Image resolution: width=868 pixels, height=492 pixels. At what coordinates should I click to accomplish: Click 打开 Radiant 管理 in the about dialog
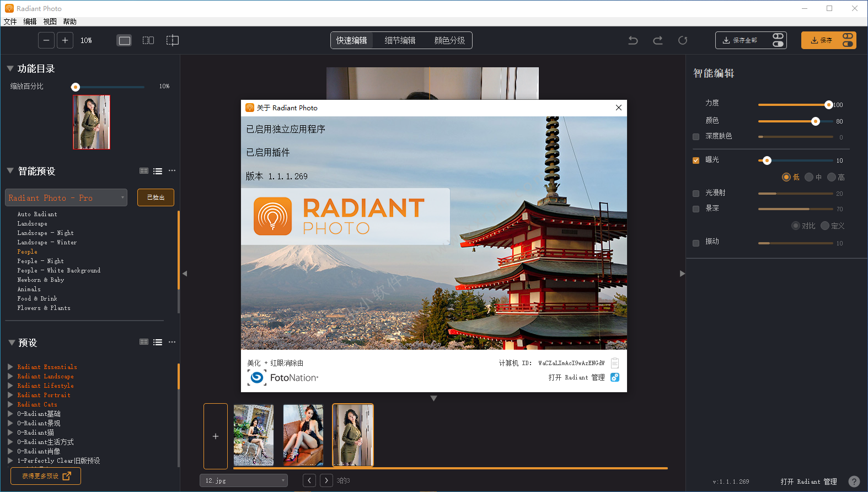pyautogui.click(x=576, y=377)
